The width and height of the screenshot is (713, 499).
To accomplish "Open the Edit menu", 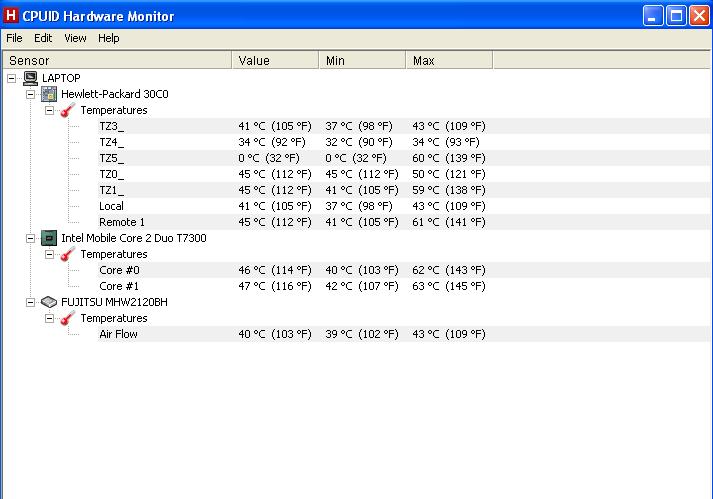I will click(x=43, y=38).
